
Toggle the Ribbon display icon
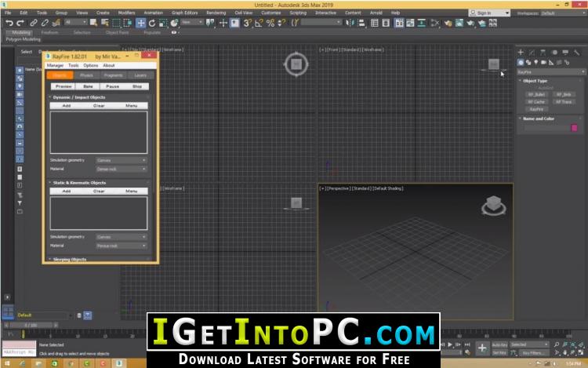(399, 23)
